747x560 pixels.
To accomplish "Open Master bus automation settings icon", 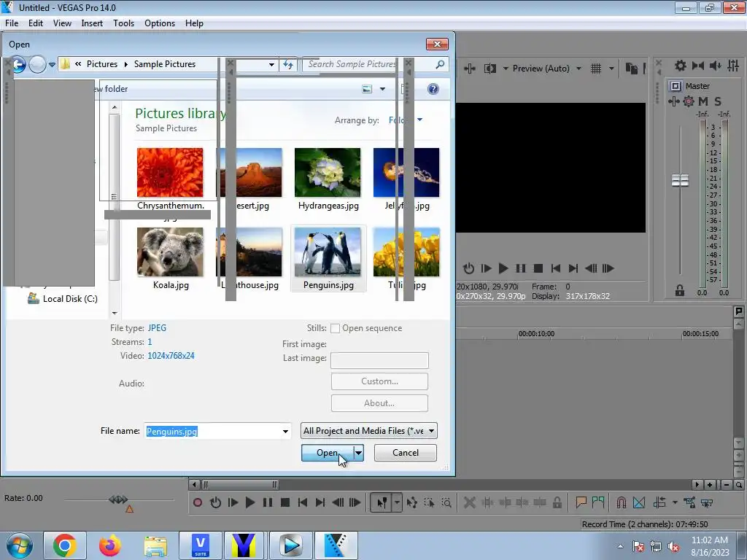I will point(689,101).
